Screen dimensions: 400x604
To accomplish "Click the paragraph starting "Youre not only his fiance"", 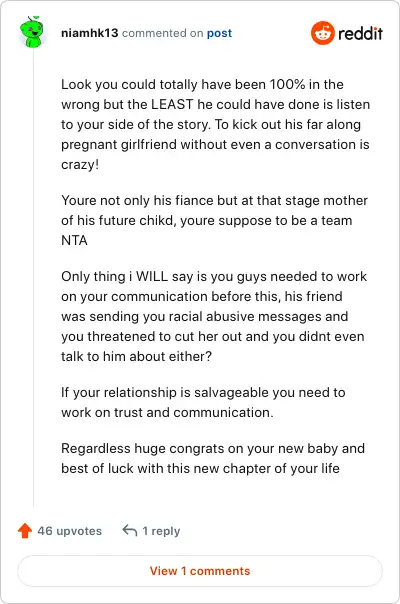I will pos(214,220).
